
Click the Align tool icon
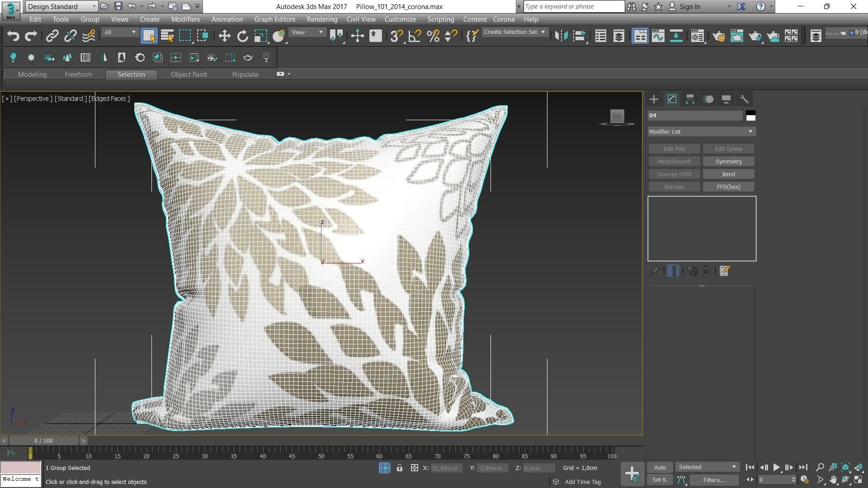579,36
